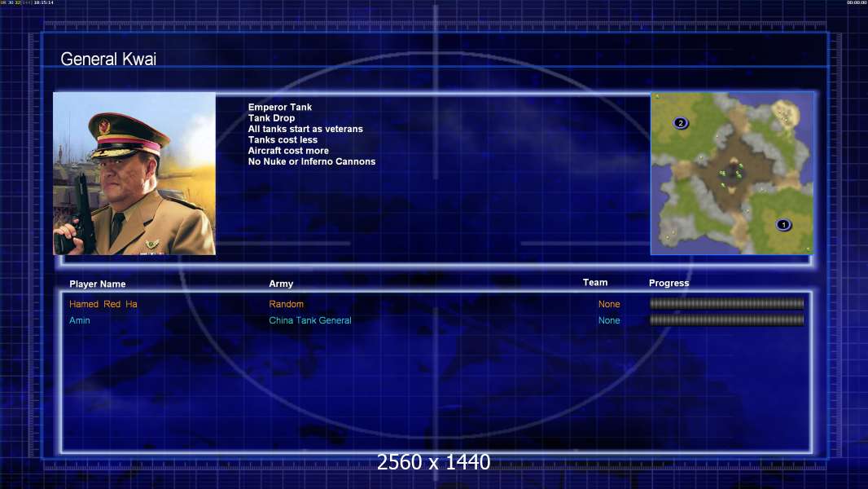Click the timer readout in top-right corner
868x489 pixels.
point(857,2)
